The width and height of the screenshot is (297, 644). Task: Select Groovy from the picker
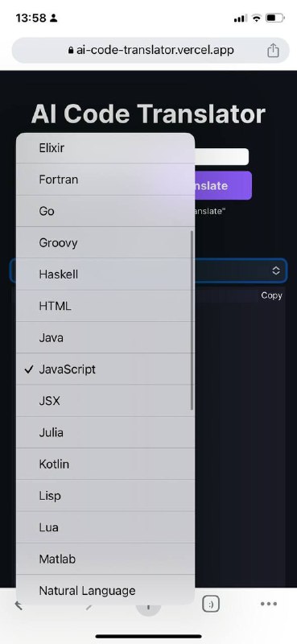(x=105, y=243)
